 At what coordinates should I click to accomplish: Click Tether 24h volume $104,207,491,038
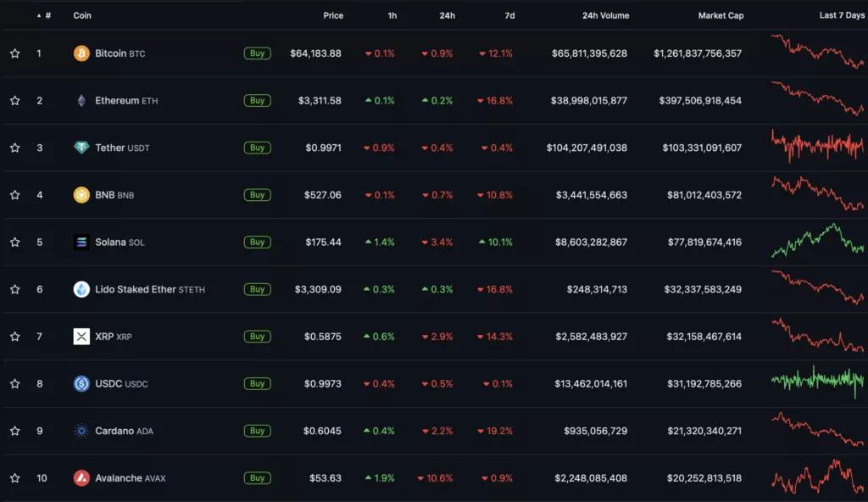(587, 148)
